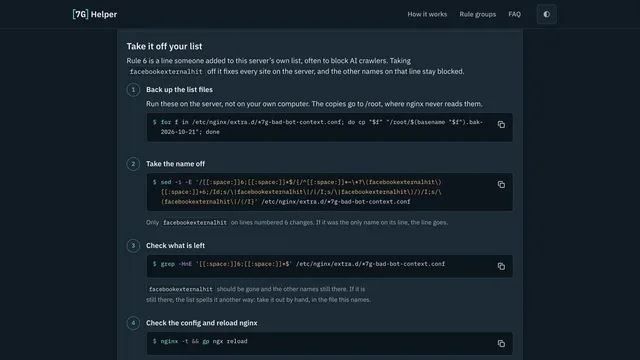
Task: Click facebookexternalhit code tag in intro paragraph
Action: pos(166,71)
